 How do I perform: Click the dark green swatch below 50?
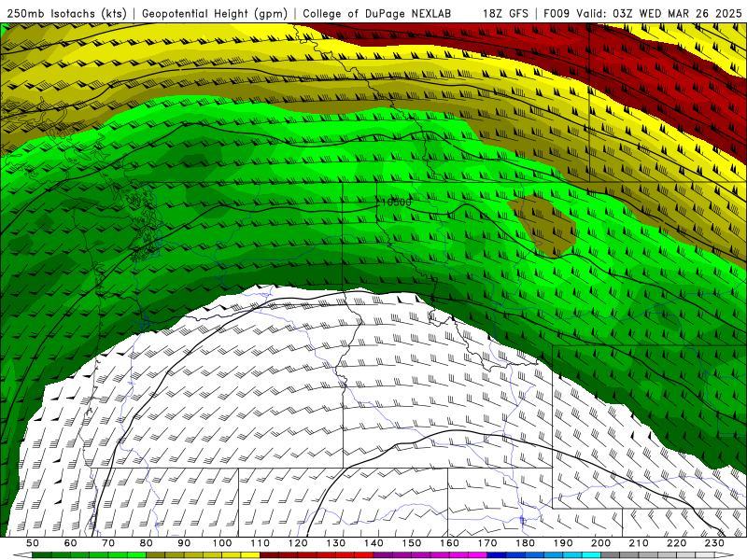(x=42, y=555)
